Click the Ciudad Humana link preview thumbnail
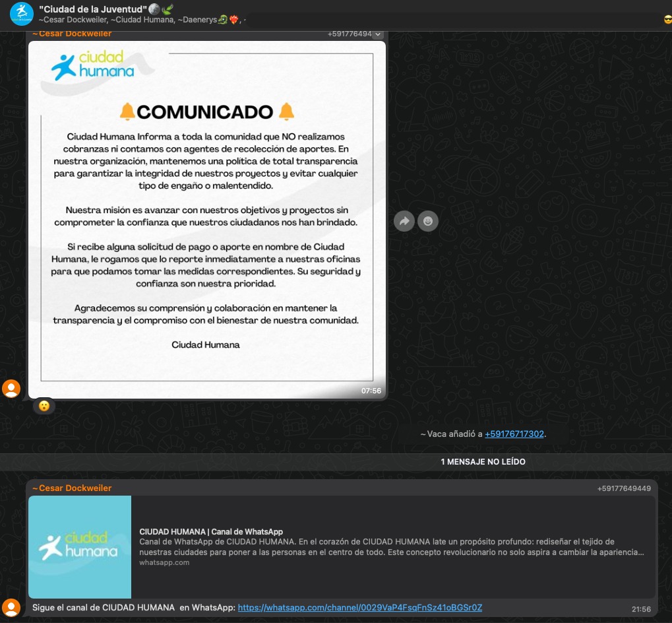672x623 pixels. click(80, 546)
